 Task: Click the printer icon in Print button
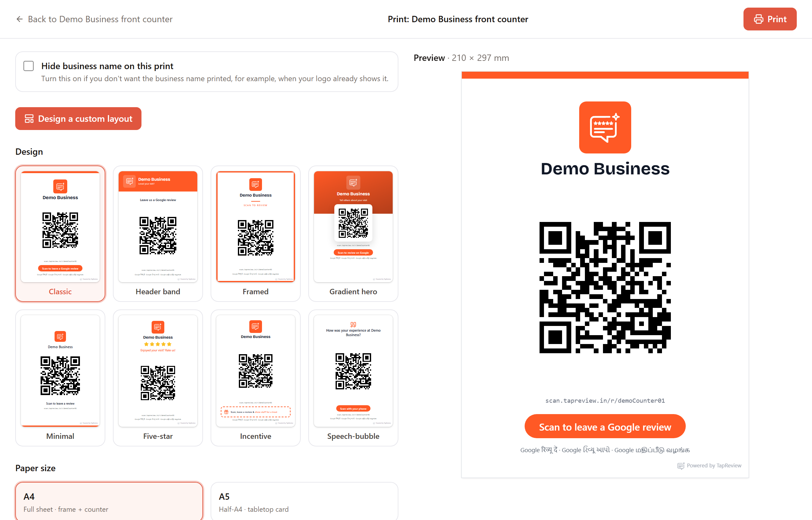point(759,19)
